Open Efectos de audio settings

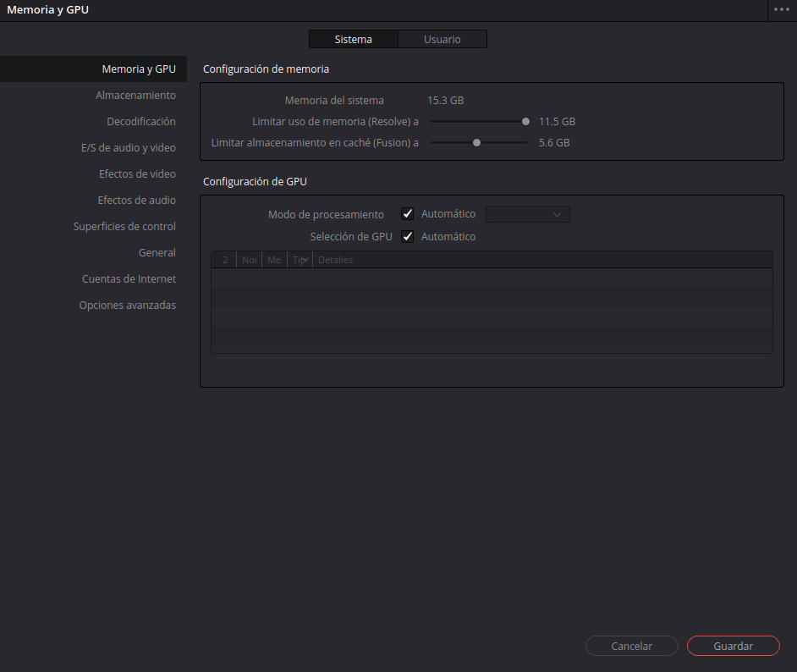pos(137,201)
